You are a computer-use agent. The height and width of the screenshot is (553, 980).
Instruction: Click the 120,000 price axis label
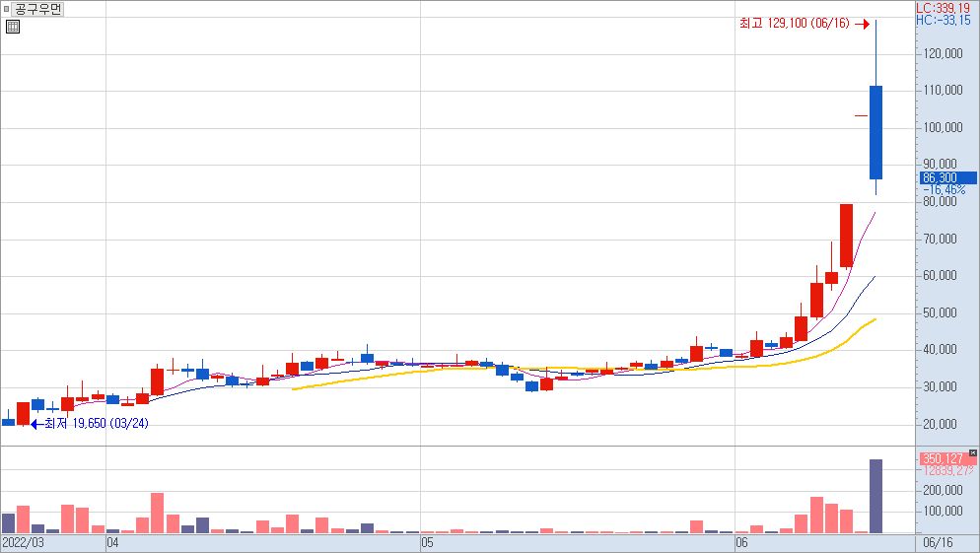(943, 54)
